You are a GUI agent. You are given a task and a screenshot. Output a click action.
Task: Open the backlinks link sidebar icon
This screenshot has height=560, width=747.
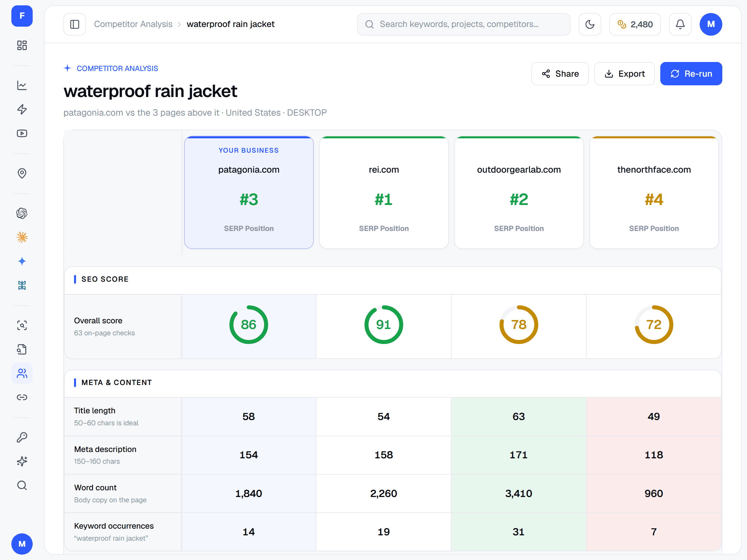[22, 397]
